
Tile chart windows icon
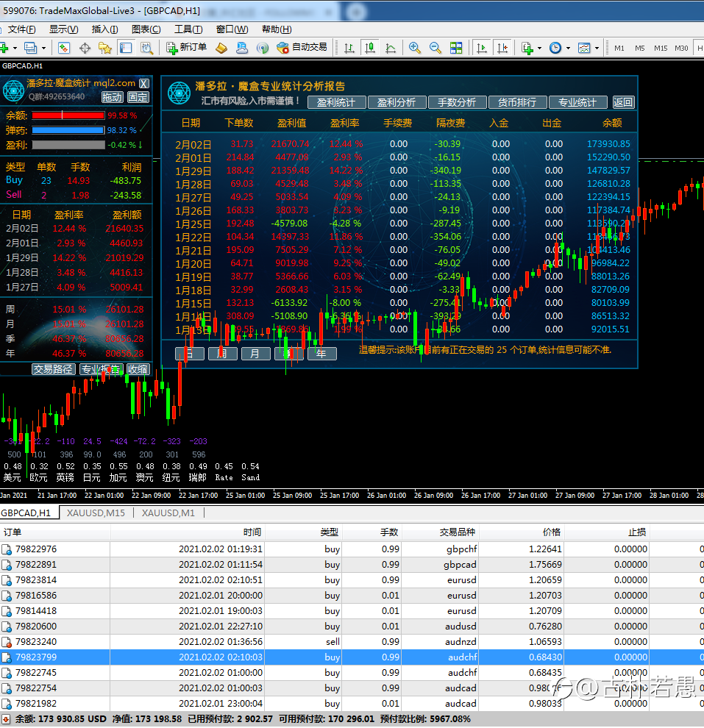tap(456, 48)
